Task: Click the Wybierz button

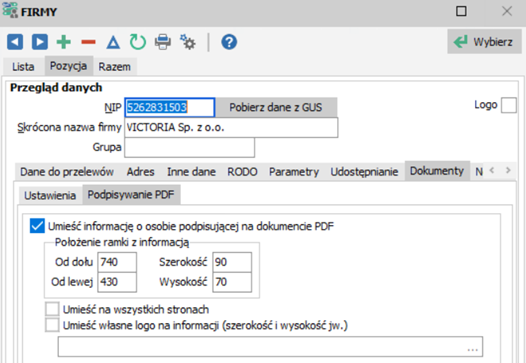Action: pyautogui.click(x=484, y=42)
